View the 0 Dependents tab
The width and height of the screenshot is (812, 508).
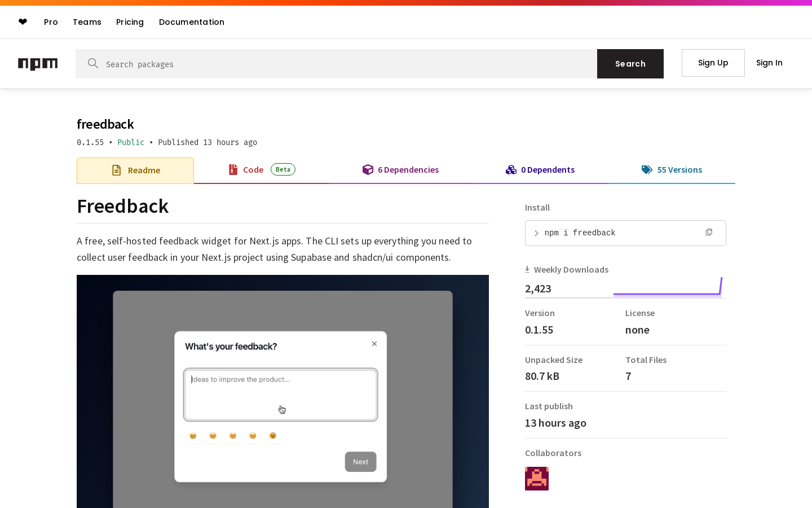point(540,170)
